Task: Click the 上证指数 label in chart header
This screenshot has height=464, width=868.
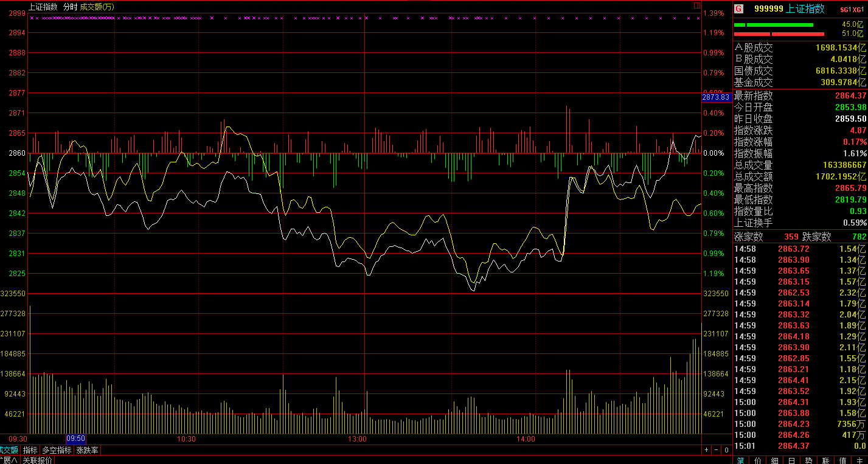Action: click(x=43, y=7)
